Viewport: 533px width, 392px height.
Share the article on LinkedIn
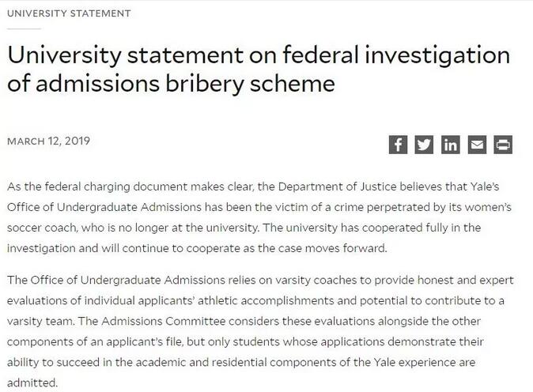(x=451, y=145)
